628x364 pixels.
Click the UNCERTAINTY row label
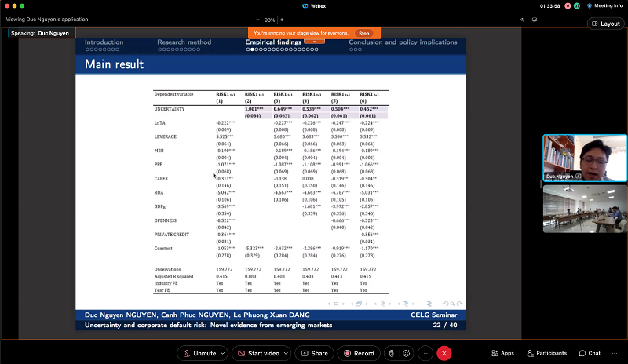tap(170, 109)
